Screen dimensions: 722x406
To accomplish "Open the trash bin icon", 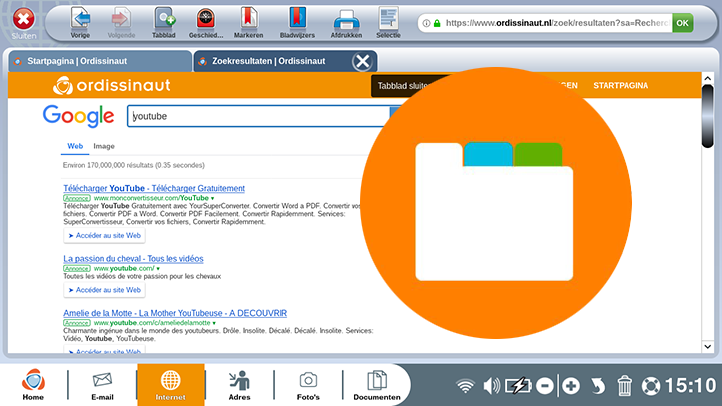I will (624, 386).
